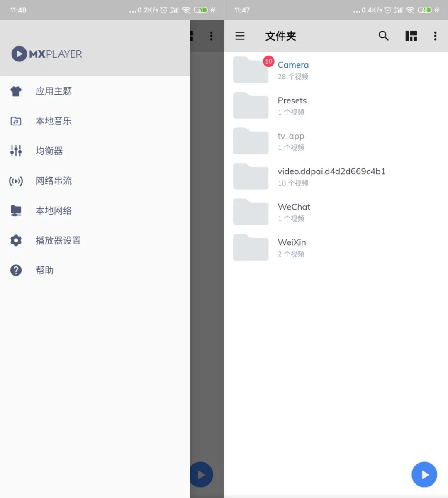Click the Presets folder name
The height and width of the screenshot is (498, 448).
(x=292, y=100)
